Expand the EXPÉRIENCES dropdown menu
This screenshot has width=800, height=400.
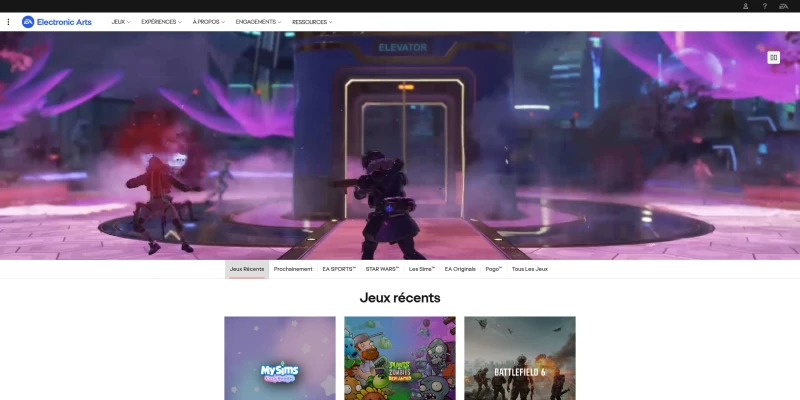pyautogui.click(x=161, y=22)
